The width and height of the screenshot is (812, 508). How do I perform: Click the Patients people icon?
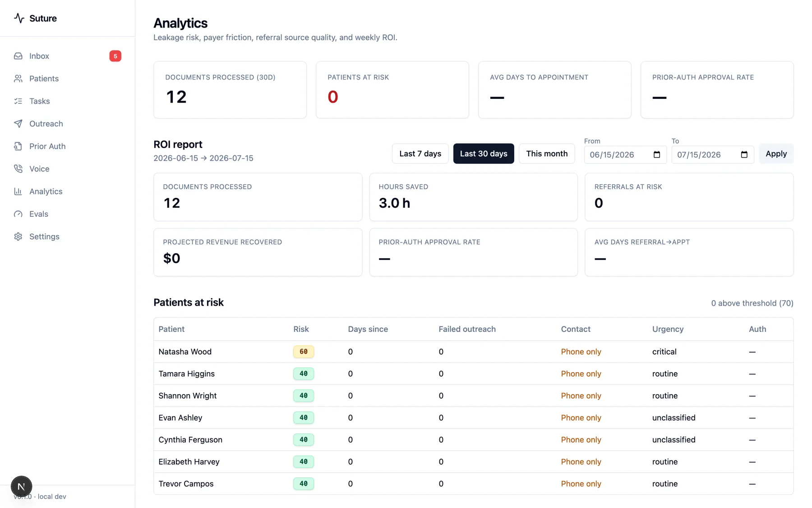(18, 79)
